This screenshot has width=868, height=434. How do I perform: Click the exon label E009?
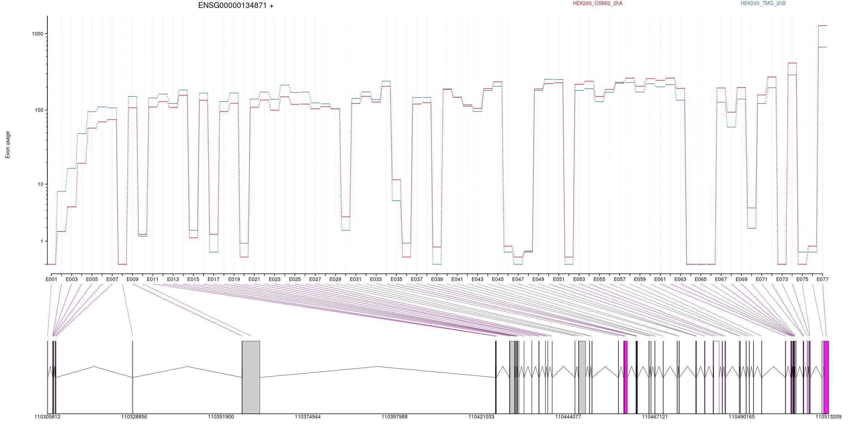tap(132, 279)
